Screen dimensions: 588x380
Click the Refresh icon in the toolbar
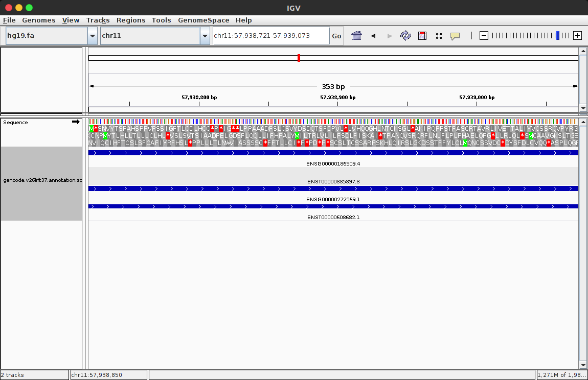(405, 36)
